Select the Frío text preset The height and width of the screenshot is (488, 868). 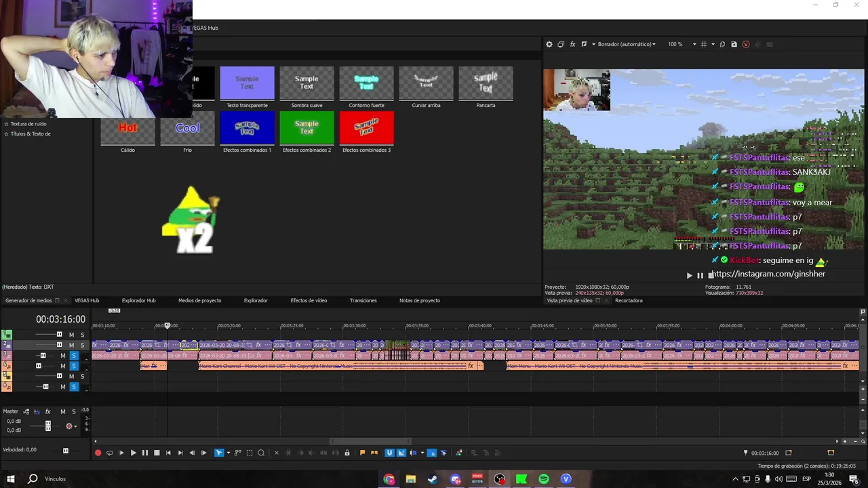click(187, 132)
